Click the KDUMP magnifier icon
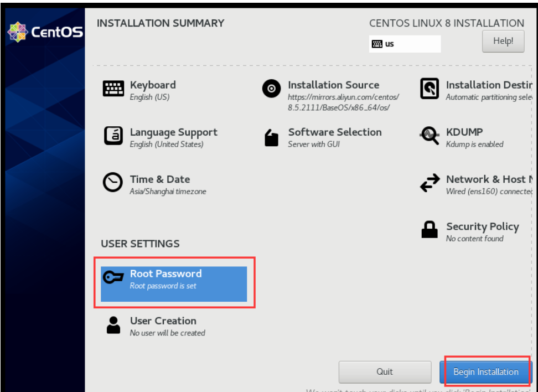This screenshot has width=538, height=392. [x=430, y=136]
